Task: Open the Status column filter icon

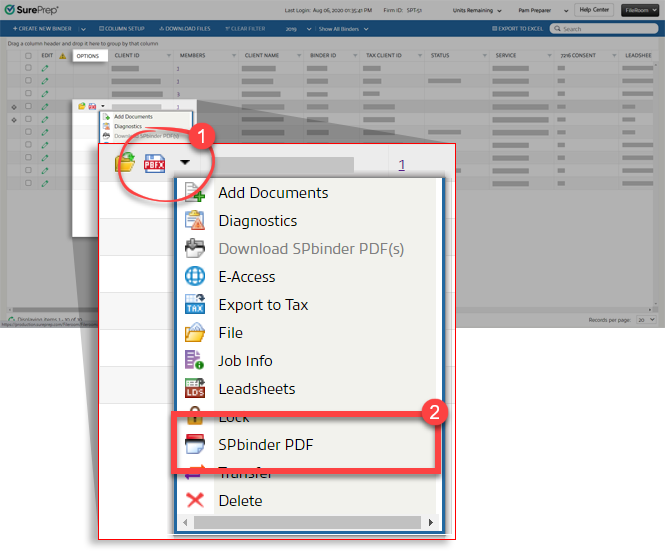Action: click(x=485, y=56)
